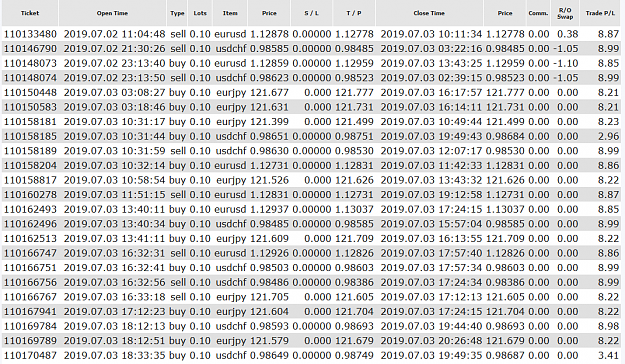Click the Item column header
The height and width of the screenshot is (364, 625).
[x=230, y=13]
